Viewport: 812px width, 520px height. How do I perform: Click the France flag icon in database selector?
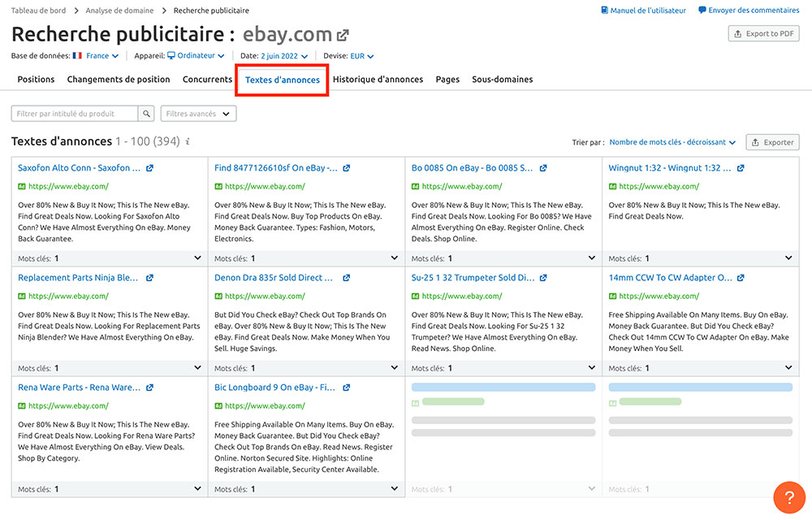[77, 55]
